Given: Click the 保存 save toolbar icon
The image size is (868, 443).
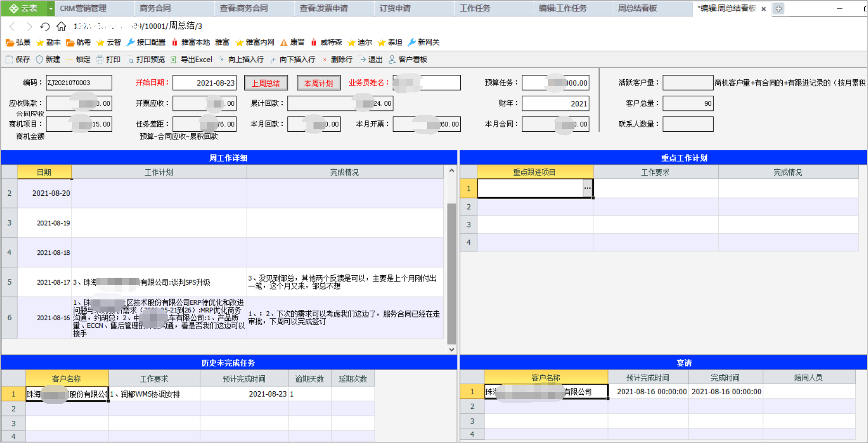Looking at the screenshot, I should tap(18, 59).
